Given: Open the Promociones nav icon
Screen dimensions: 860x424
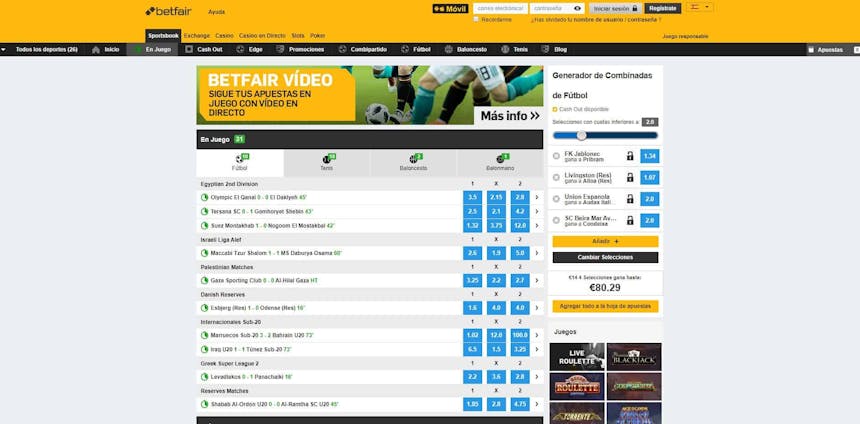Looking at the screenshot, I should [280, 49].
